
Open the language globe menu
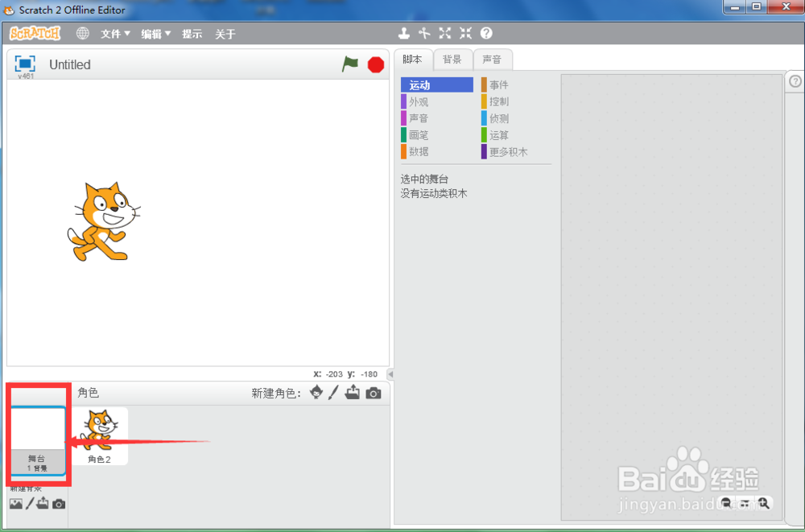[83, 33]
